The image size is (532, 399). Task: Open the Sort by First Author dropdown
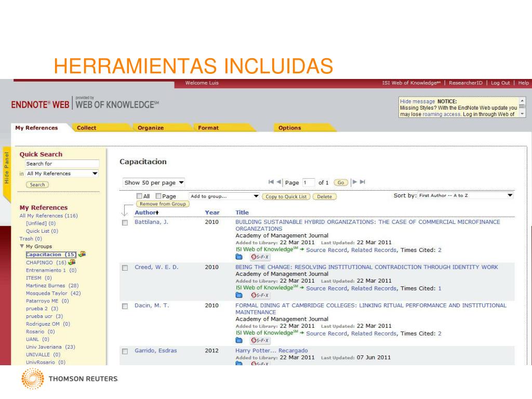[x=465, y=195]
